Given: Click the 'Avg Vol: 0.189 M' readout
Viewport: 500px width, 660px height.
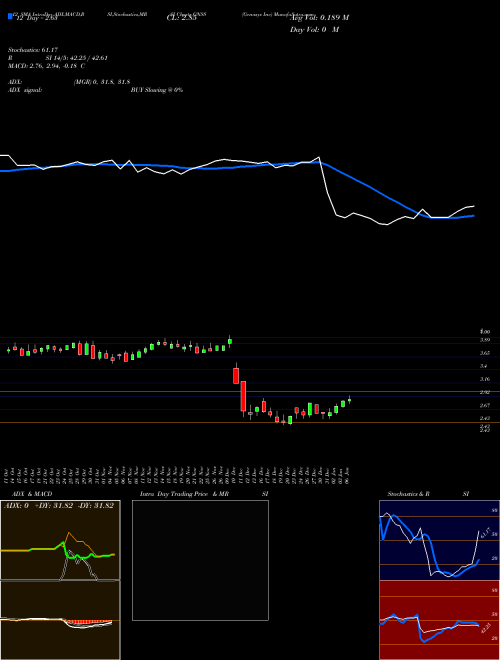Looking at the screenshot, I should pos(319,17).
